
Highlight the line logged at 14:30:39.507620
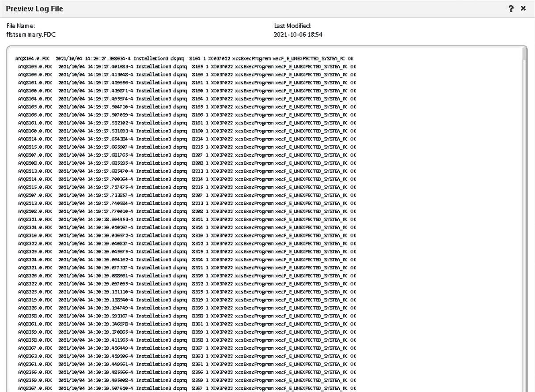coord(186,388)
